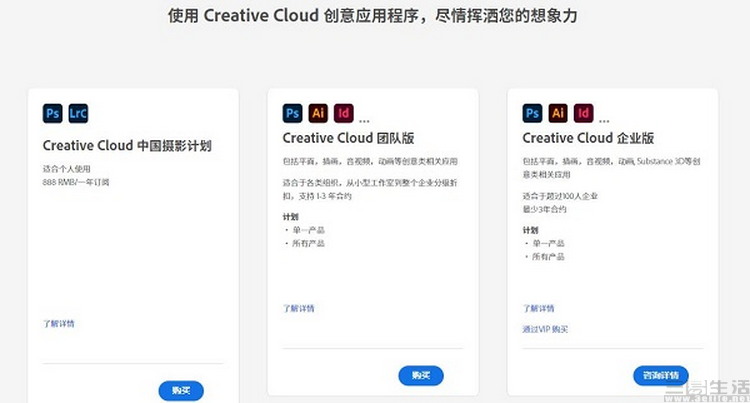The width and height of the screenshot is (750, 403).
Task: Select the Creative Cloud 团队版 heading
Action: click(x=348, y=138)
